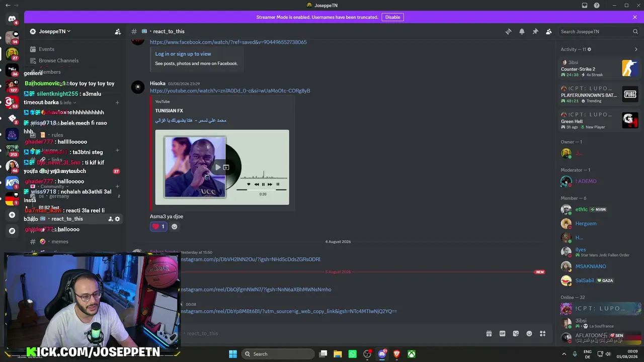
Task: Invite people to JoseppeTN server
Action: tap(118, 32)
